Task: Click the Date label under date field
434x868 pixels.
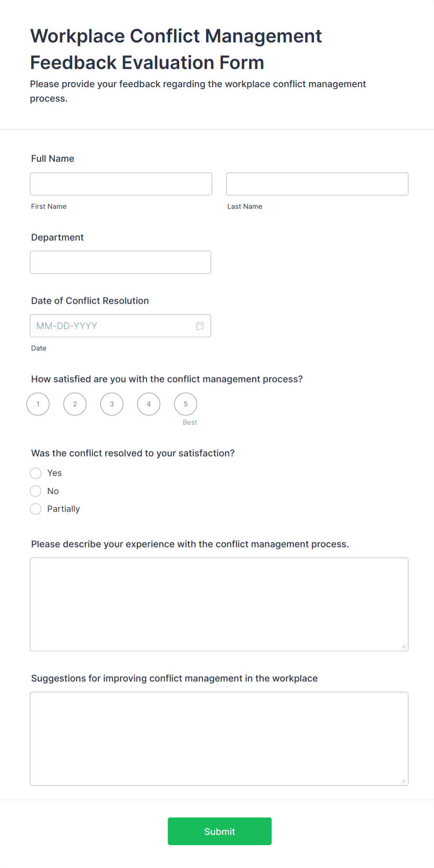Action: click(39, 348)
